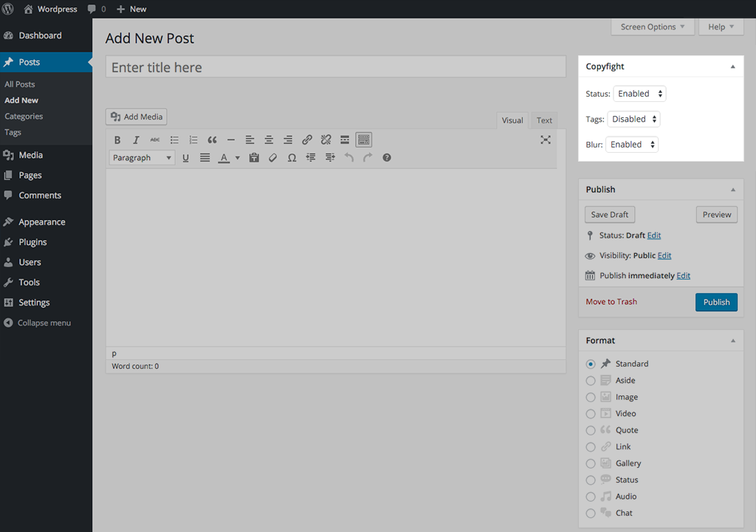The width and height of the screenshot is (756, 532).
Task: Insert a special character (omega)
Action: [x=292, y=158]
